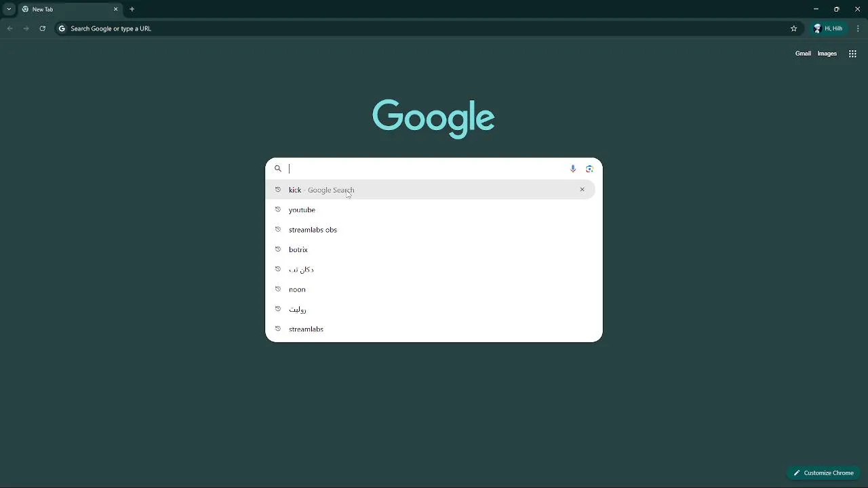Click the Customize Chrome button
This screenshot has height=488, width=868.
coord(824,473)
